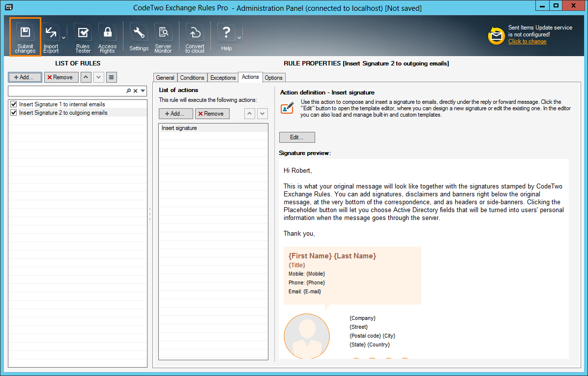Viewport: 588px width, 376px height.
Task: Click the {First Name} {Last Name} placeholder in preview
Action: (x=332, y=256)
